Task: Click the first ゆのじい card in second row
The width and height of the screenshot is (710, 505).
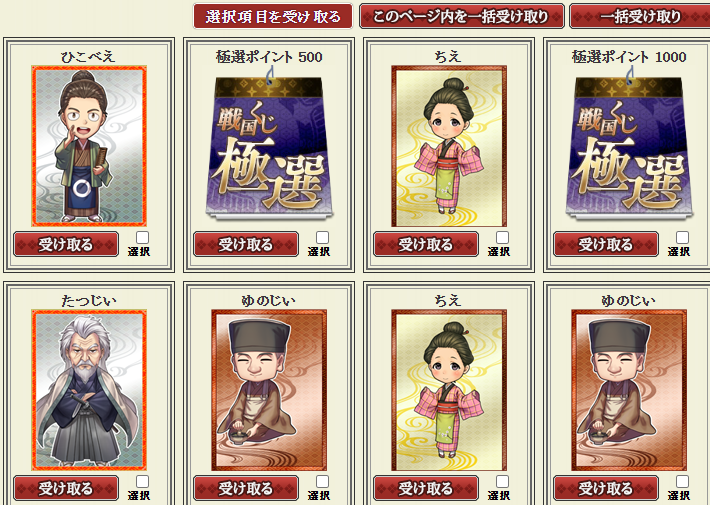Action: (x=269, y=390)
